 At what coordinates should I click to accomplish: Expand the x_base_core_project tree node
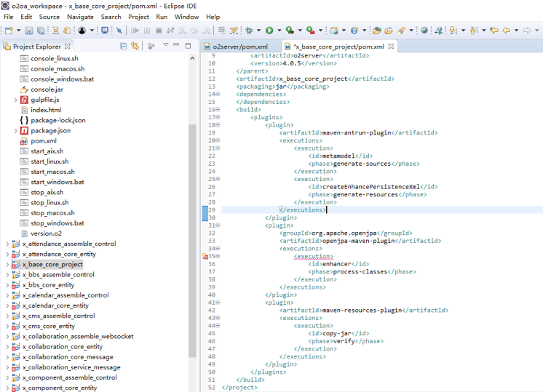point(7,264)
